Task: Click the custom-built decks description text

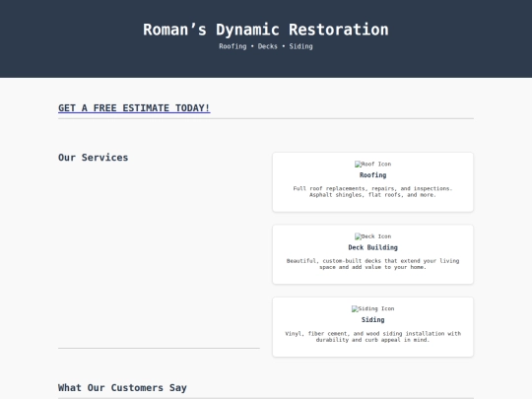Action: tap(372, 264)
